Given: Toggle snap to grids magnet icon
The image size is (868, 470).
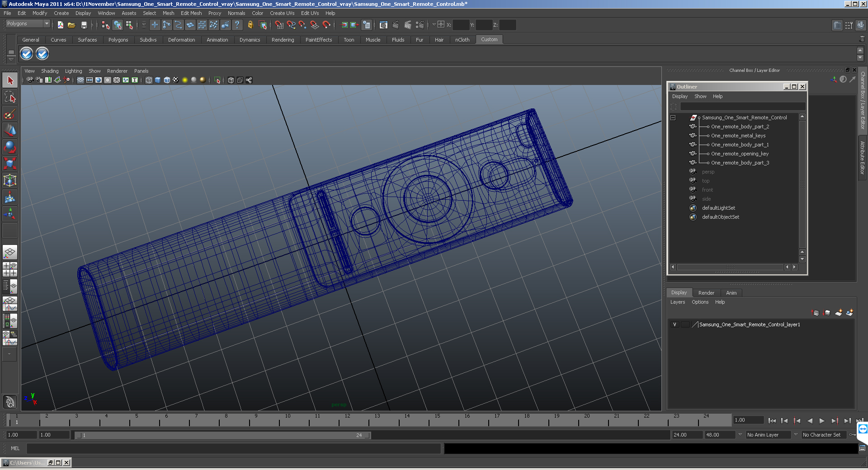Looking at the screenshot, I should [279, 25].
